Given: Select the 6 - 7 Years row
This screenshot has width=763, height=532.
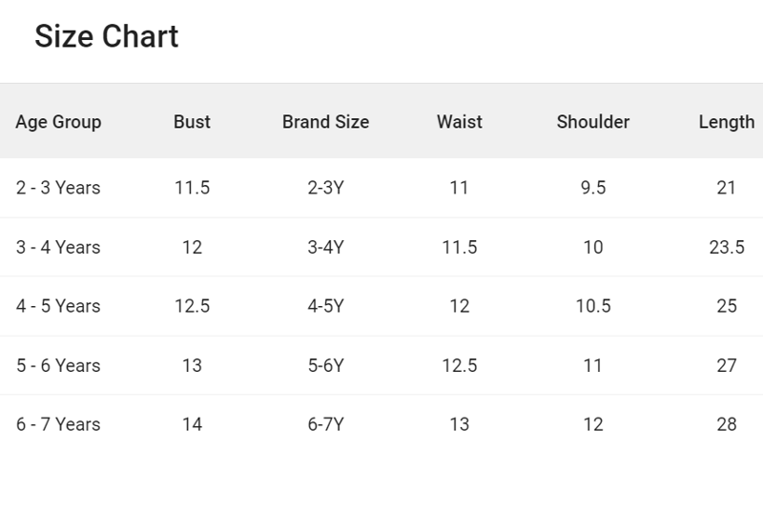Looking at the screenshot, I should tap(58, 425).
